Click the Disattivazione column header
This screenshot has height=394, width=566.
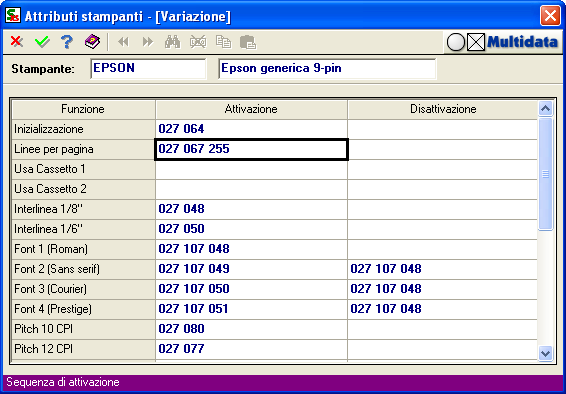443,109
